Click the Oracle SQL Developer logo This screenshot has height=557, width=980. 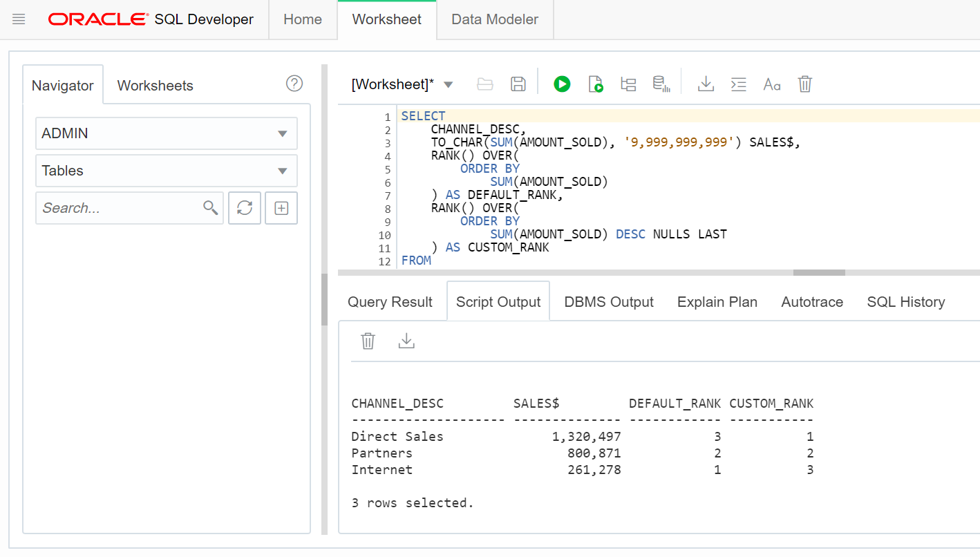151,19
